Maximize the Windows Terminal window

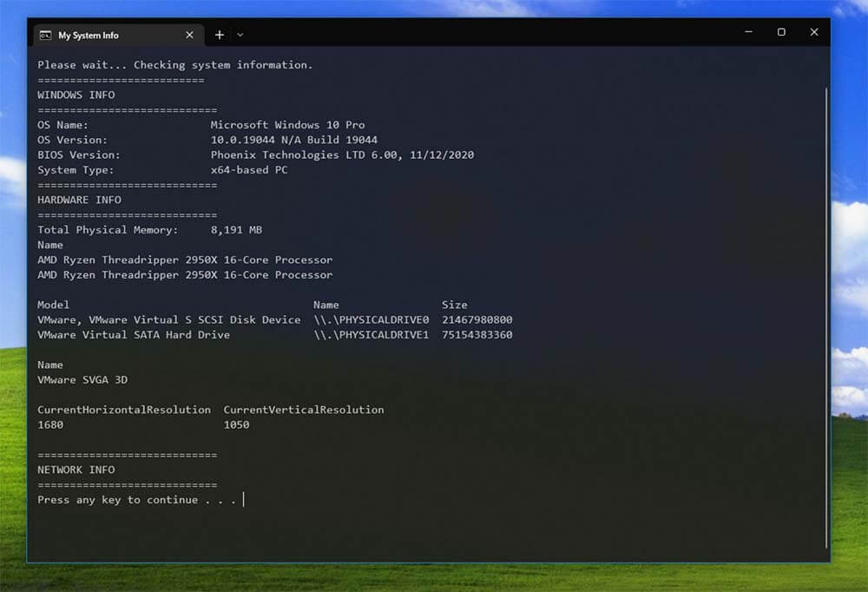coord(780,32)
